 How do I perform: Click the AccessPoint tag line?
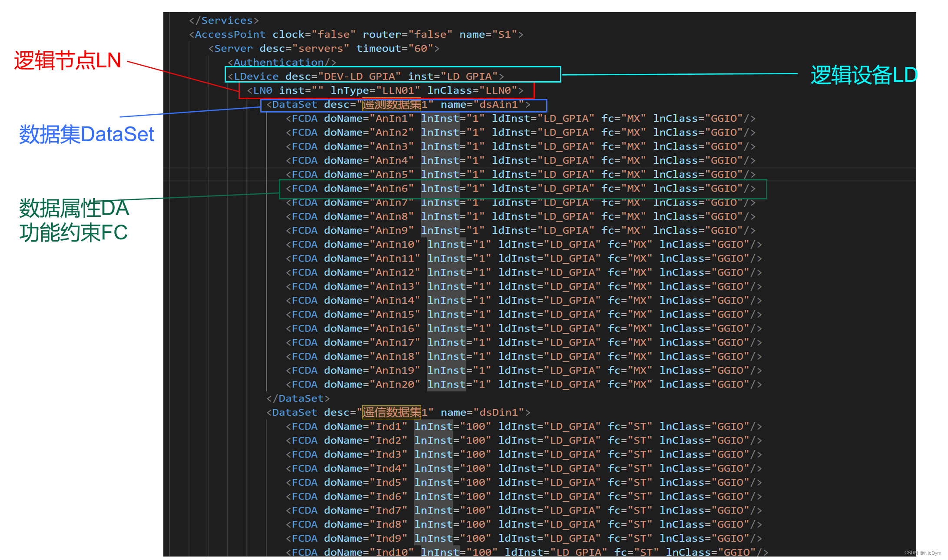356,34
